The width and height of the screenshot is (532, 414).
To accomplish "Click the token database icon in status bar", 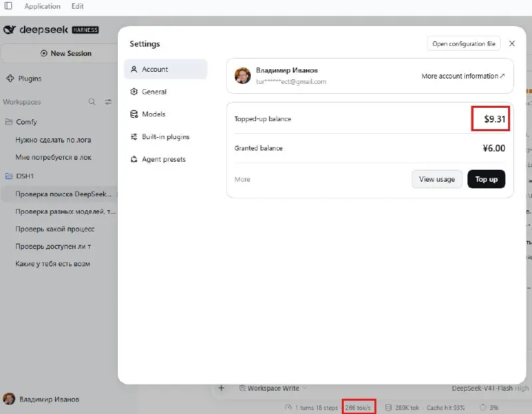I will (388, 407).
